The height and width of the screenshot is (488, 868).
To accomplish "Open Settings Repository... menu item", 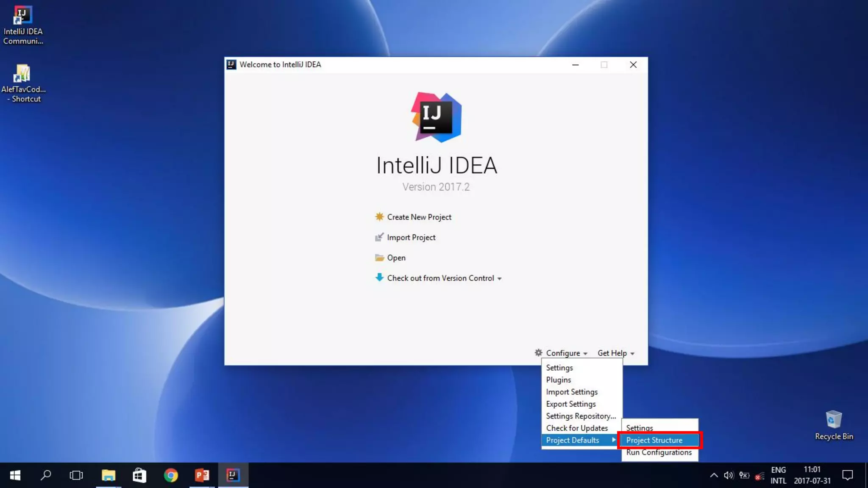I will tap(581, 416).
